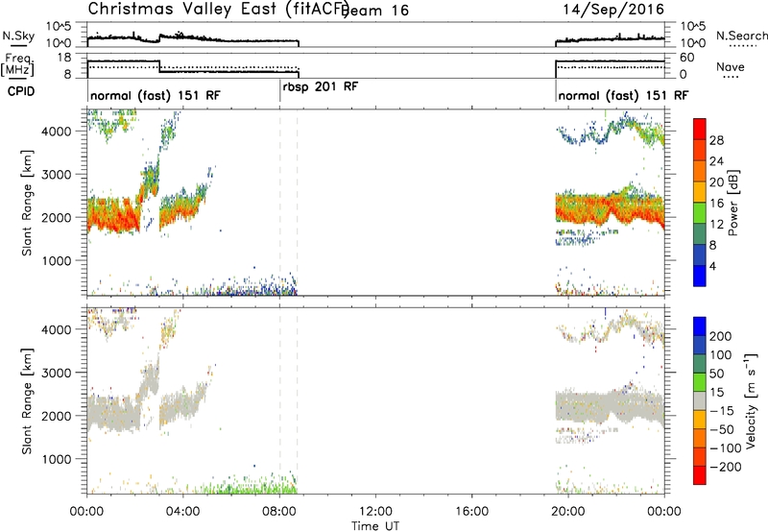Click the 'Power [dB]' colorbar title
The image size is (768, 532).
732,203
